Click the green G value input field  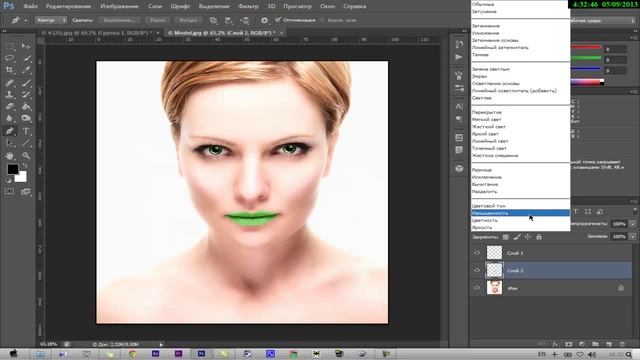616,60
